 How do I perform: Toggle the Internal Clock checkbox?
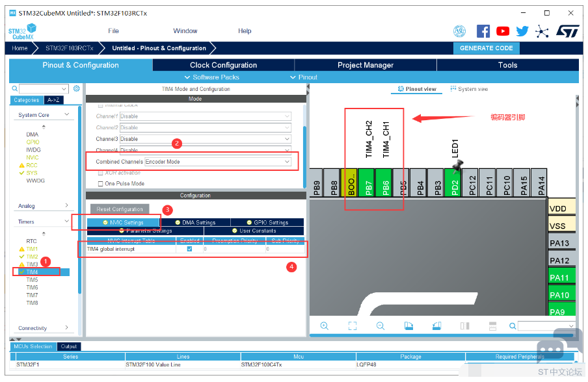(x=101, y=106)
